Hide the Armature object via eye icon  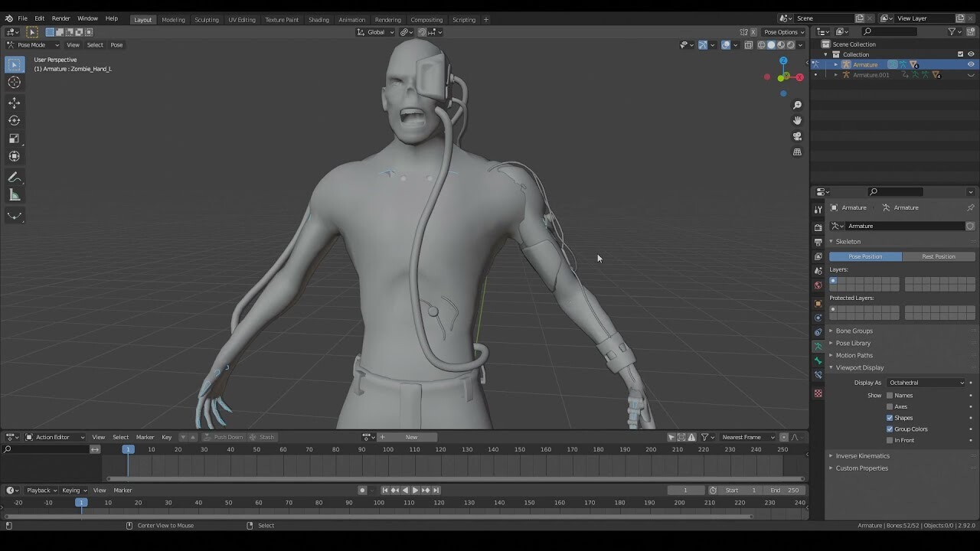[971, 64]
